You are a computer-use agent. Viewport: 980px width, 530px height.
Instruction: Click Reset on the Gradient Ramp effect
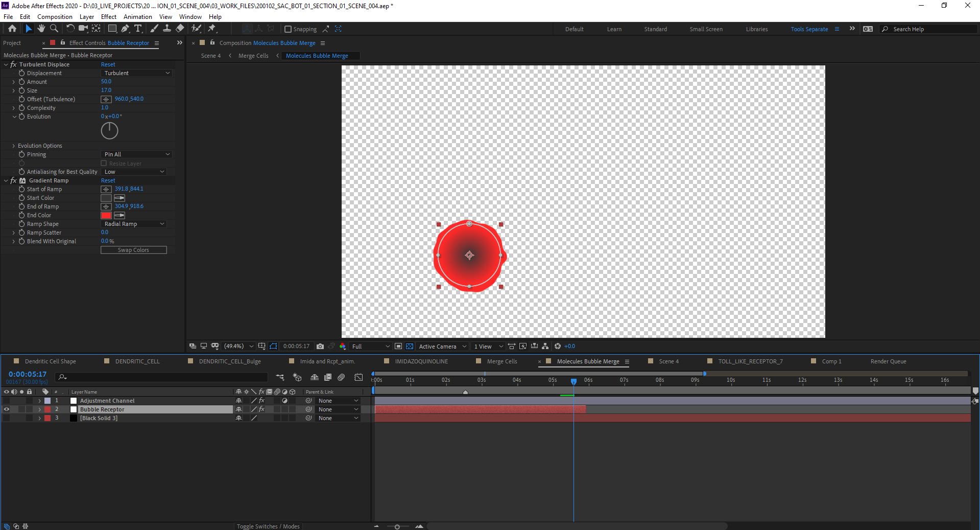click(x=108, y=180)
